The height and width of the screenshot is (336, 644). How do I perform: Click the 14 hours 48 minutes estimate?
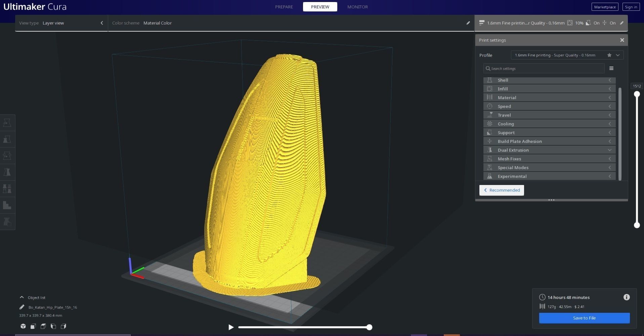point(568,297)
